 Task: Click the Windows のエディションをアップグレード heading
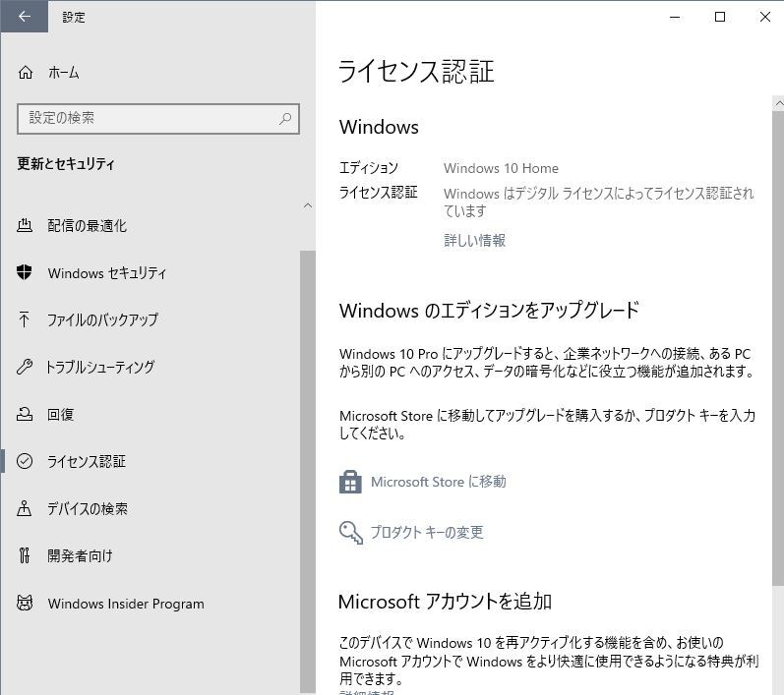click(489, 311)
